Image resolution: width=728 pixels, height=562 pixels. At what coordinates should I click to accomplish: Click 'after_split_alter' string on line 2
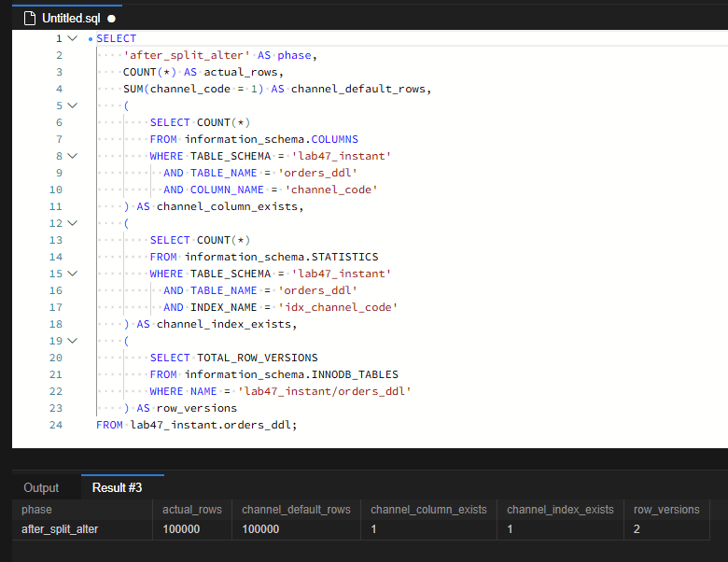point(187,55)
